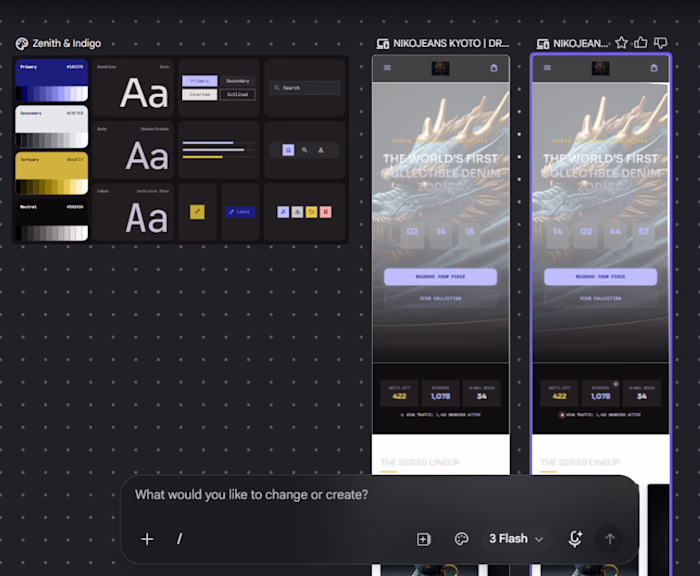This screenshot has height=576, width=700.
Task: Click the lavender icon chip in the icon row
Action: click(x=283, y=212)
